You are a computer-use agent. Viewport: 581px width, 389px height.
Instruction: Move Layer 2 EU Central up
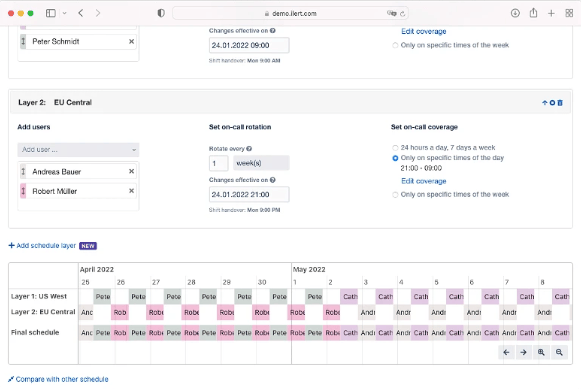coord(545,103)
